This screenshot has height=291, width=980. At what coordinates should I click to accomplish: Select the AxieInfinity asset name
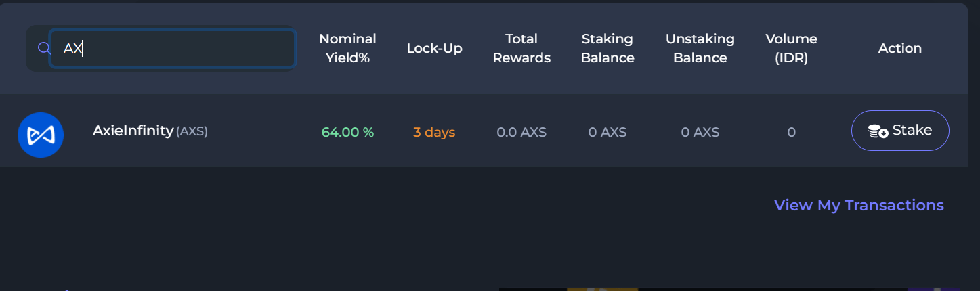[133, 131]
